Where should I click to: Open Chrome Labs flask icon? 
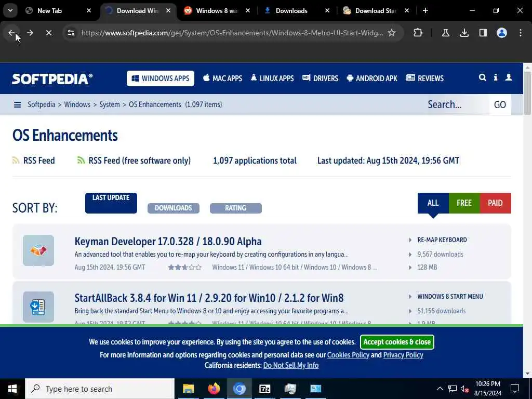coord(446,33)
